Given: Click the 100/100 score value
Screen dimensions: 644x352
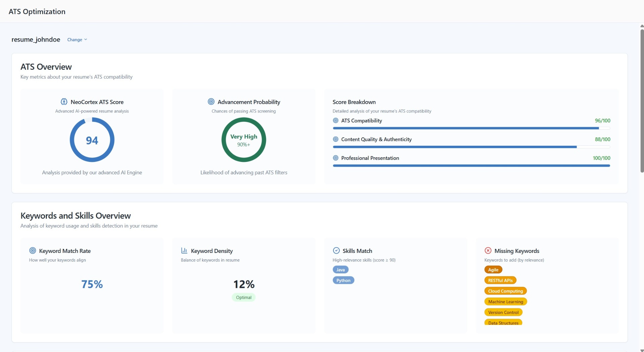Looking at the screenshot, I should point(601,158).
